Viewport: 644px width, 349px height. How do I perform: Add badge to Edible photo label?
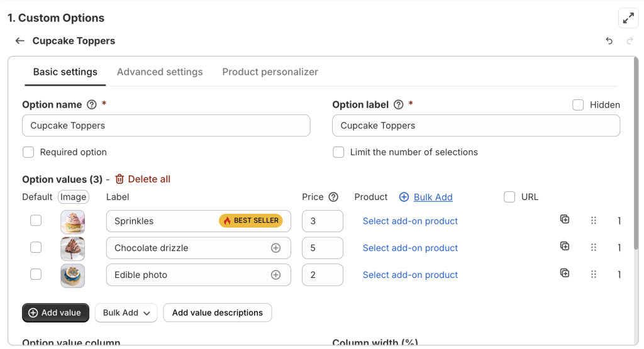pos(275,275)
